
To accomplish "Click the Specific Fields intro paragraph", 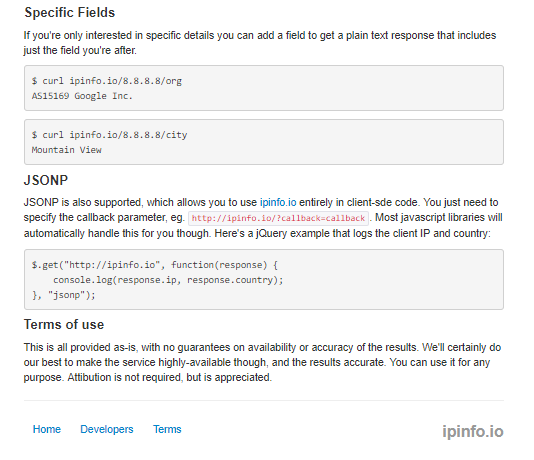I will [x=260, y=43].
